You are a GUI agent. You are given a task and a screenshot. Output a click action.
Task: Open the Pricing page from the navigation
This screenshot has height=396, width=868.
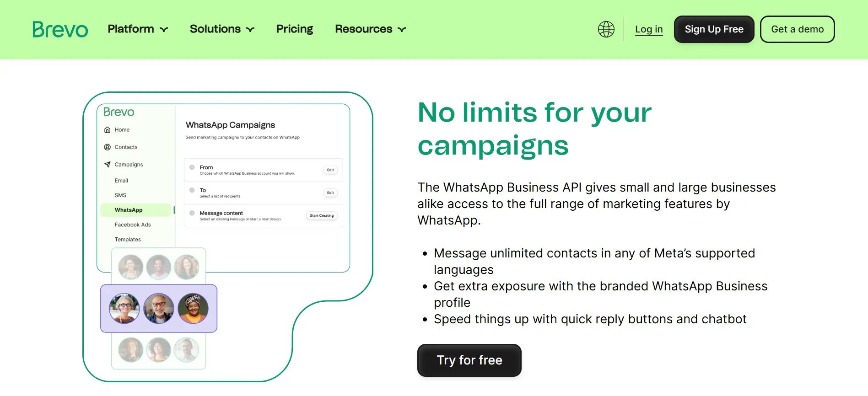[x=294, y=29]
